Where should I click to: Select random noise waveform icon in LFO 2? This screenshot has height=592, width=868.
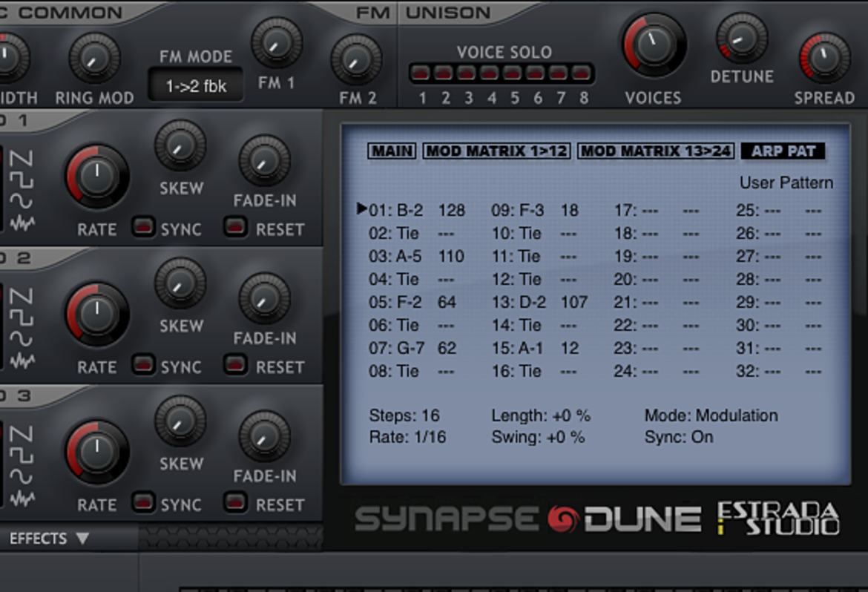click(x=22, y=361)
